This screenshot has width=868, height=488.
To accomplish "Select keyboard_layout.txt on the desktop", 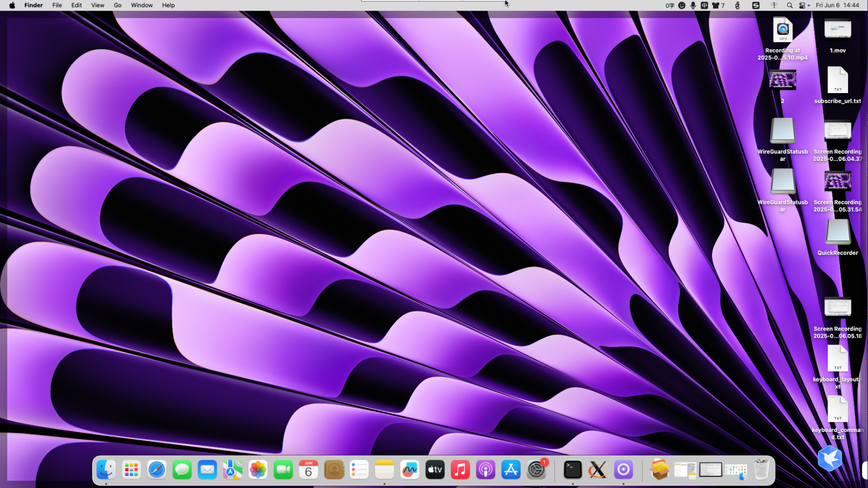I will (x=838, y=367).
